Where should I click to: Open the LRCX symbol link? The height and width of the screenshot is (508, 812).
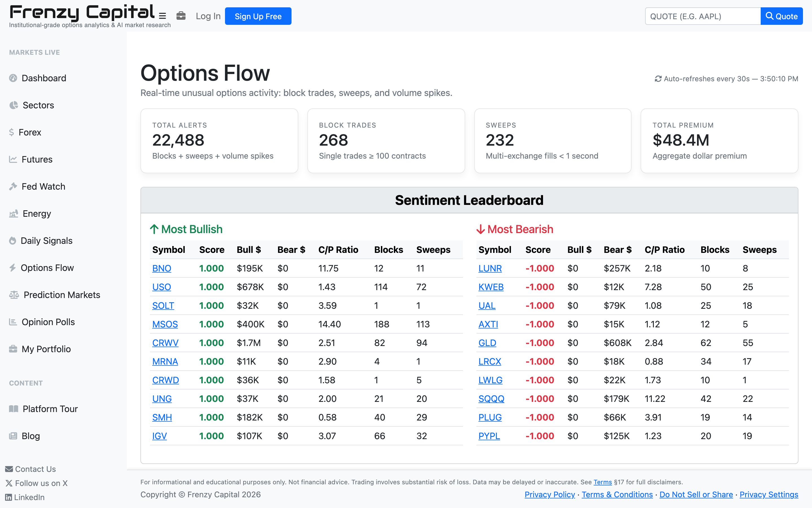pyautogui.click(x=489, y=362)
